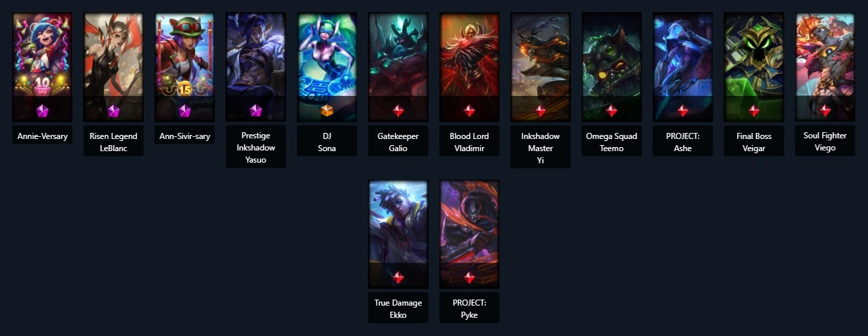This screenshot has width=868, height=336.
Task: Click the red gem on True Damage Ekko
Action: [398, 277]
